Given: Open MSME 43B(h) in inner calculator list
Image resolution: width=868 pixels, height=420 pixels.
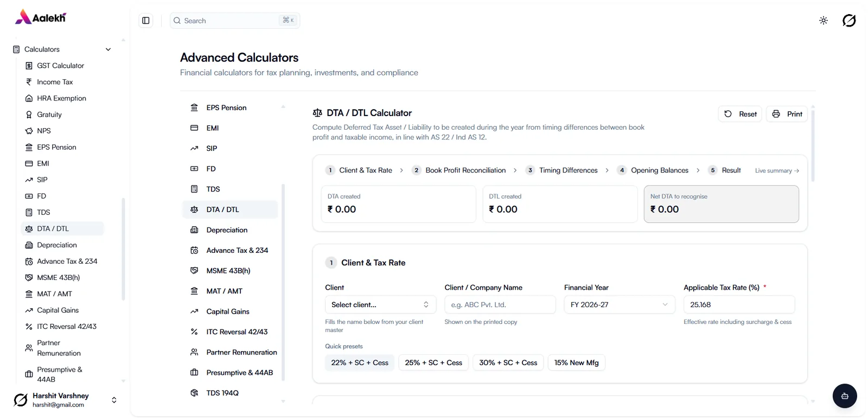Looking at the screenshot, I should click(x=230, y=271).
